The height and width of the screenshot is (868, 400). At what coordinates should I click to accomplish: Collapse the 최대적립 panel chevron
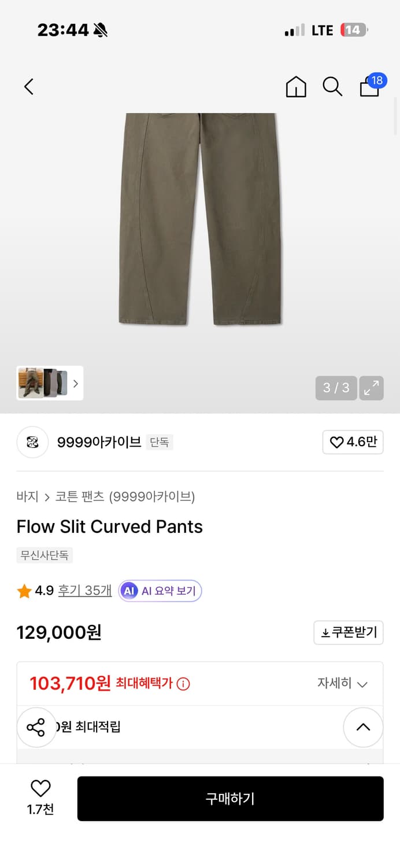pyautogui.click(x=363, y=727)
